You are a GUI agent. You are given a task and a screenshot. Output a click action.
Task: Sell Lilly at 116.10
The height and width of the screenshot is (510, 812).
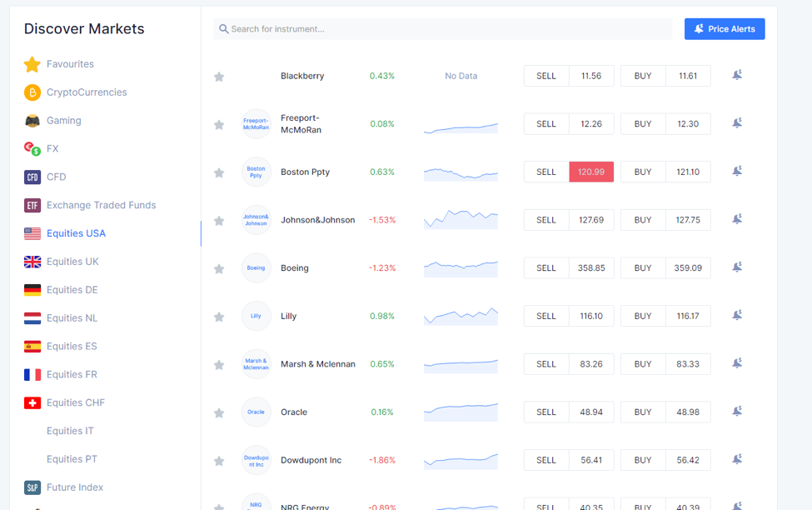coord(569,316)
